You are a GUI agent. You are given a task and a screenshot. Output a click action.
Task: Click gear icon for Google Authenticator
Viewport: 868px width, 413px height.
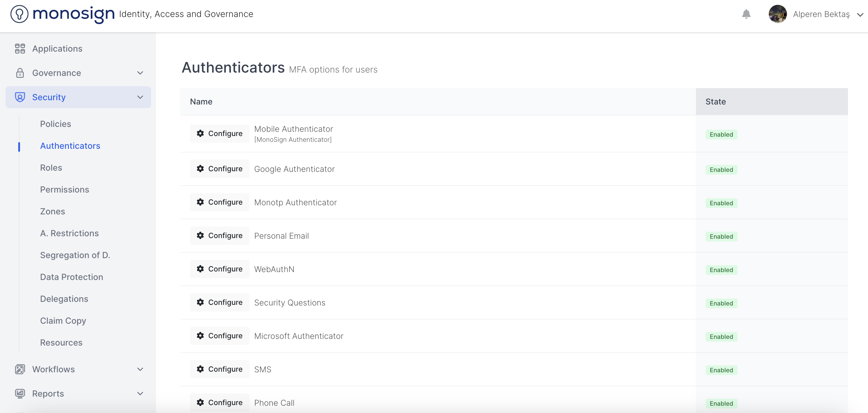pyautogui.click(x=200, y=169)
